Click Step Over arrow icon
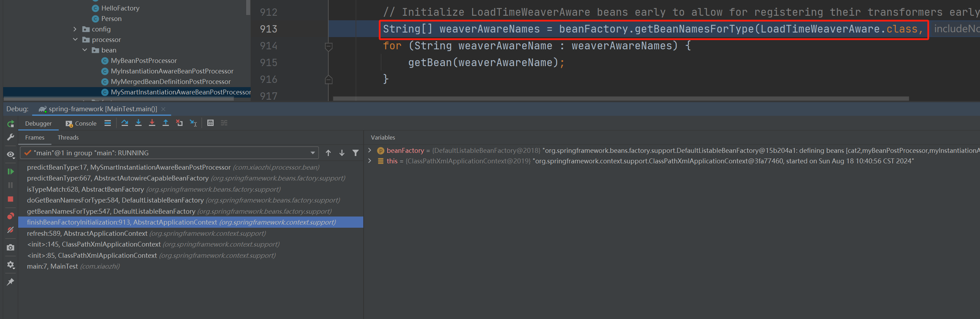Viewport: 980px width, 319px height. [125, 123]
